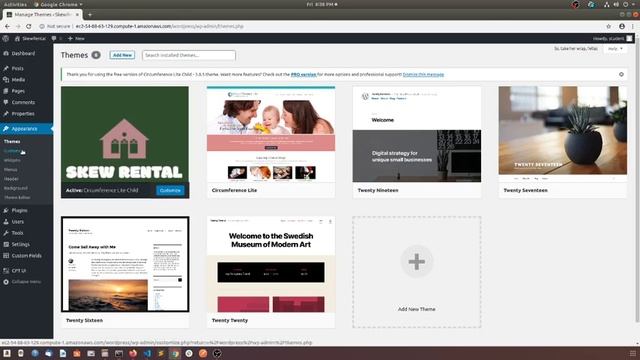
Task: Launch VS Code from the bottom dock
Action: [x=147, y=353]
